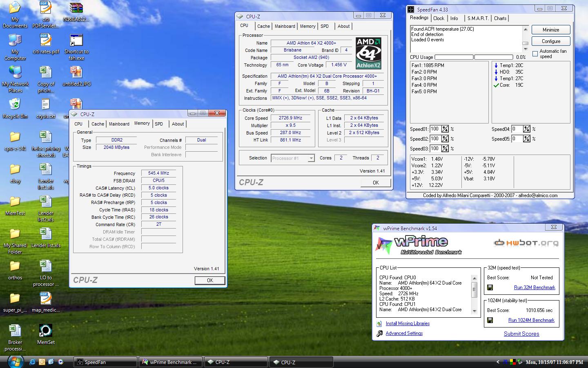
Task: Click the Speed03 percent icon button
Action: [445, 148]
